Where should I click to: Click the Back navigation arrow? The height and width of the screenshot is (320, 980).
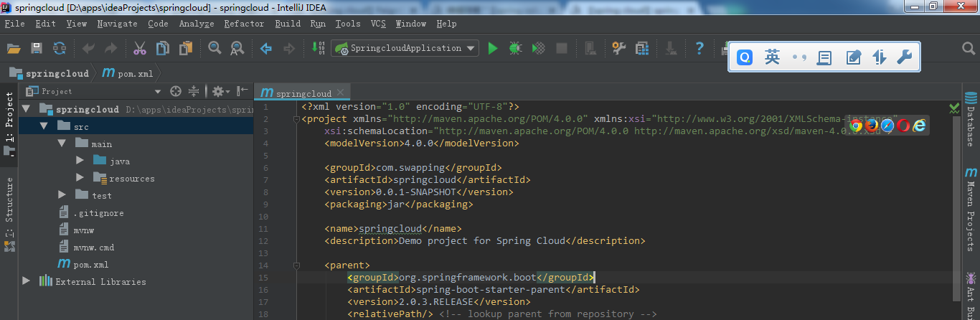[266, 48]
